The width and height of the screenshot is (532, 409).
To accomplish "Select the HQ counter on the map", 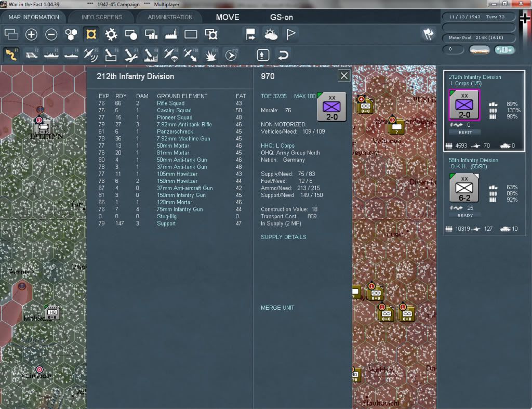I will [x=52, y=313].
